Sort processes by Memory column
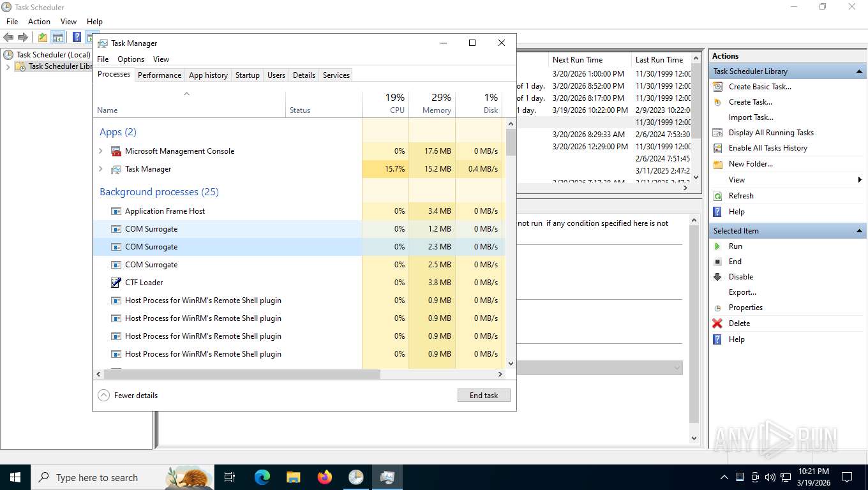This screenshot has width=868, height=490. pos(432,103)
